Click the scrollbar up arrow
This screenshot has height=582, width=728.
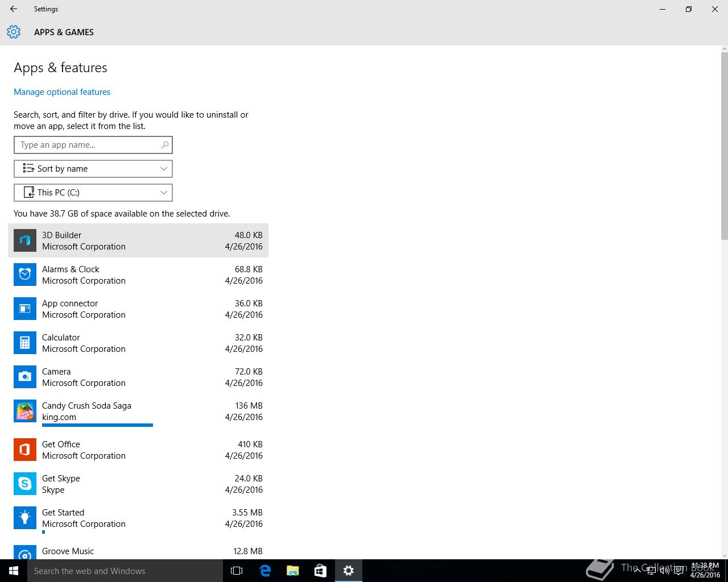tap(724, 49)
